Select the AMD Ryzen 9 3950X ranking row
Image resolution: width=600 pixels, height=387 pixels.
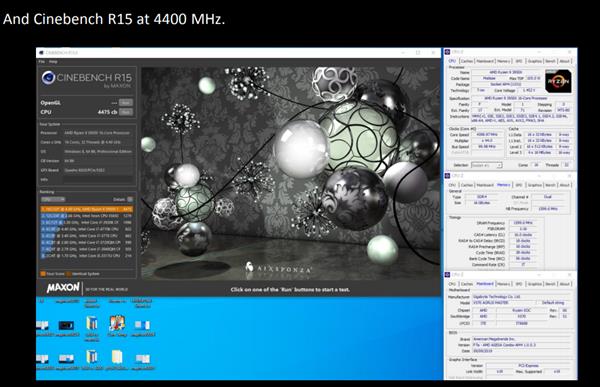click(87, 209)
